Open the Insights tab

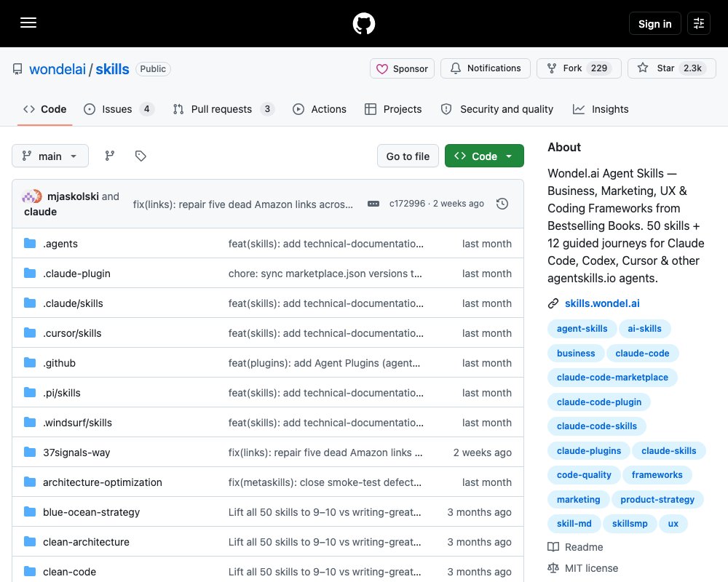click(x=601, y=109)
